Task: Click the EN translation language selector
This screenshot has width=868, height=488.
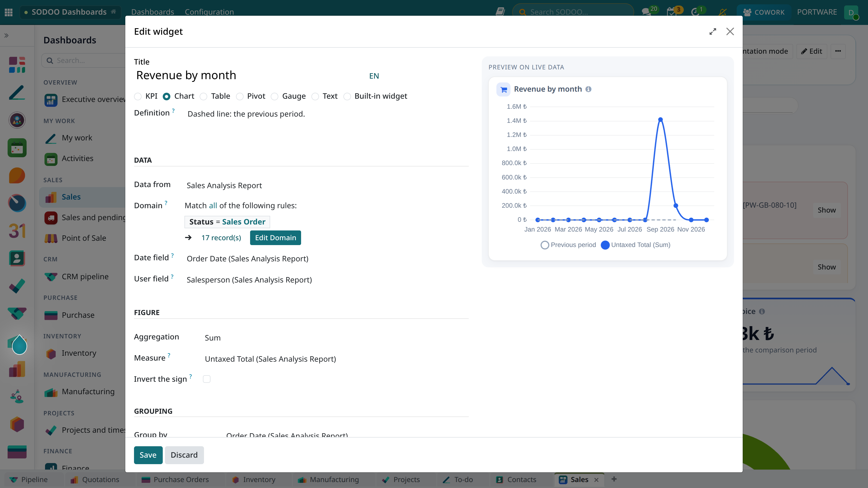Action: pyautogui.click(x=374, y=76)
